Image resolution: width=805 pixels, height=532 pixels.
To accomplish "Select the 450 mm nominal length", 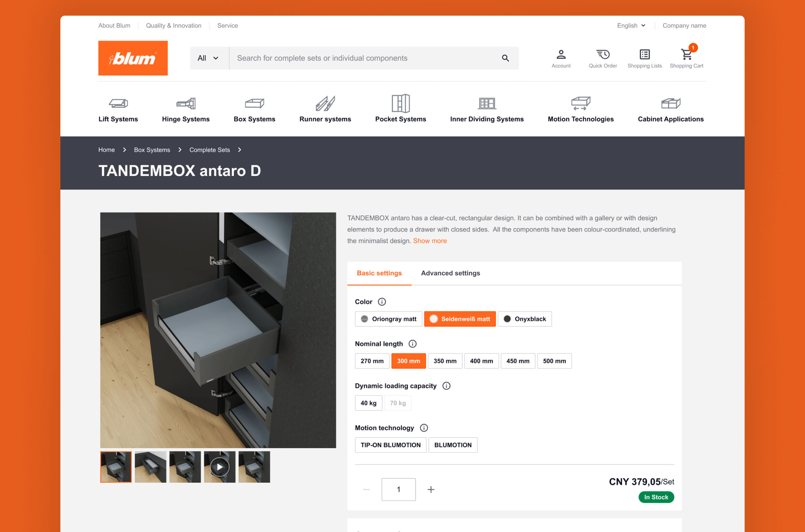I will click(518, 361).
